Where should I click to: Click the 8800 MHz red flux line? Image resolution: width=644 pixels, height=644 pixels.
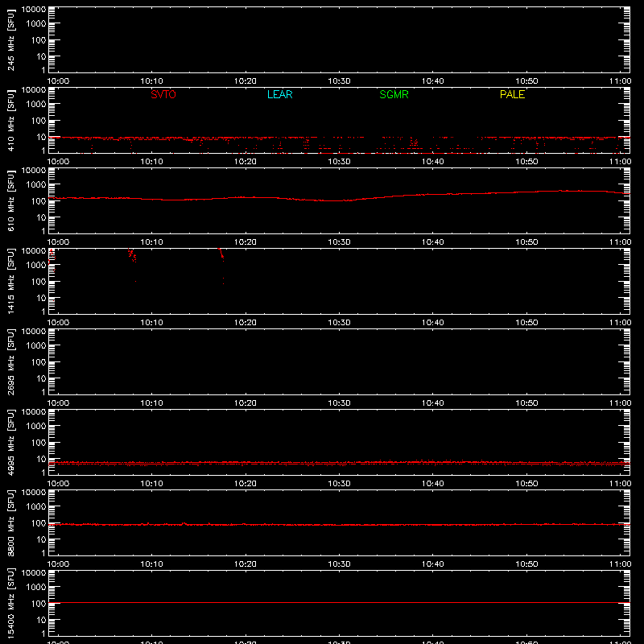pos(339,525)
